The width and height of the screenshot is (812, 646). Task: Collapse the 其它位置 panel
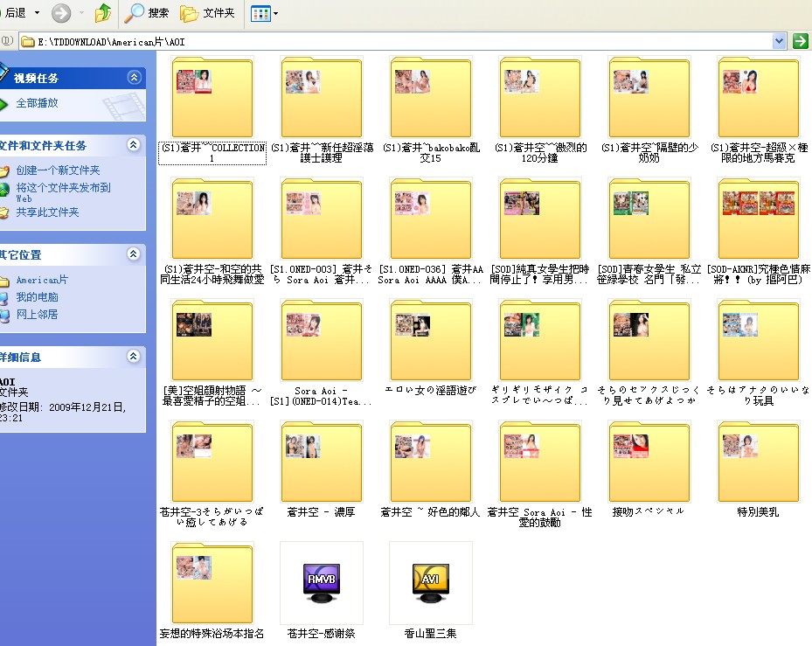tap(134, 254)
